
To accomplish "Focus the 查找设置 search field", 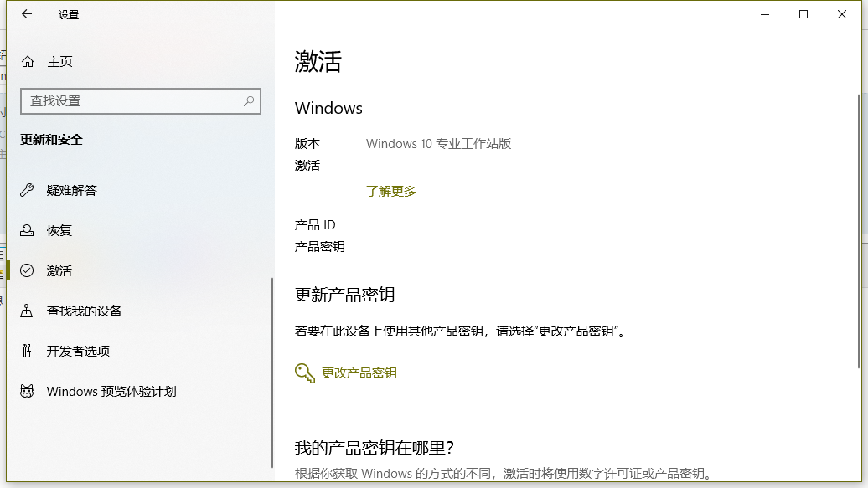I will coord(141,101).
